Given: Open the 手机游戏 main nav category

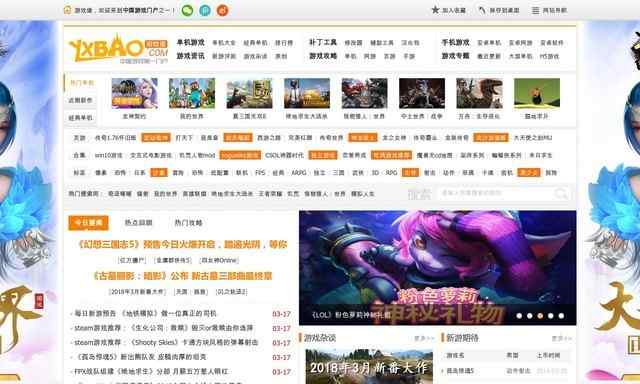Looking at the screenshot, I should (456, 42).
